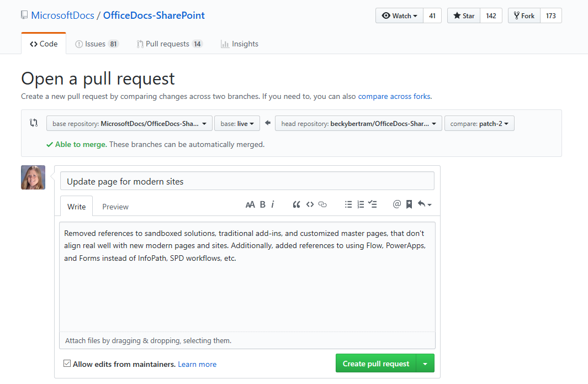
Task: Expand the base repository dropdown
Action: pyautogui.click(x=129, y=123)
